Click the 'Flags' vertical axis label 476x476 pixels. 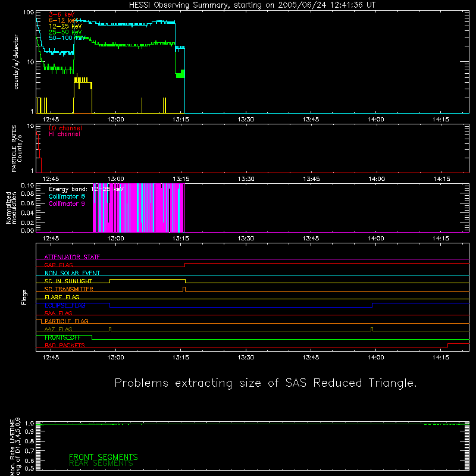(24, 297)
